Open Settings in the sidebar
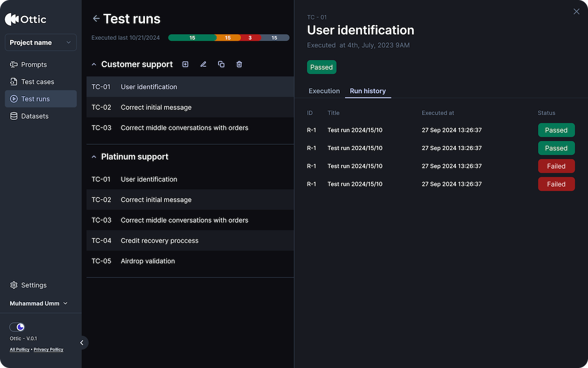The height and width of the screenshot is (368, 588). tap(34, 285)
